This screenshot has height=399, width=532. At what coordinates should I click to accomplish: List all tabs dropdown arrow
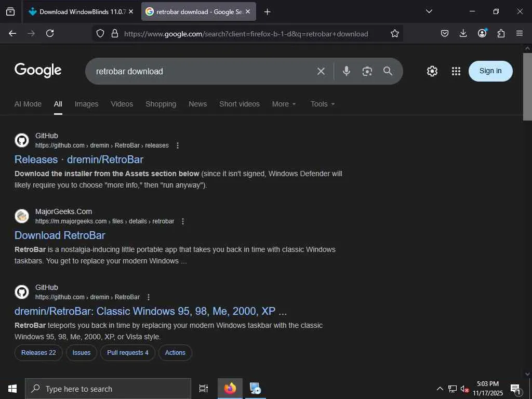[429, 11]
